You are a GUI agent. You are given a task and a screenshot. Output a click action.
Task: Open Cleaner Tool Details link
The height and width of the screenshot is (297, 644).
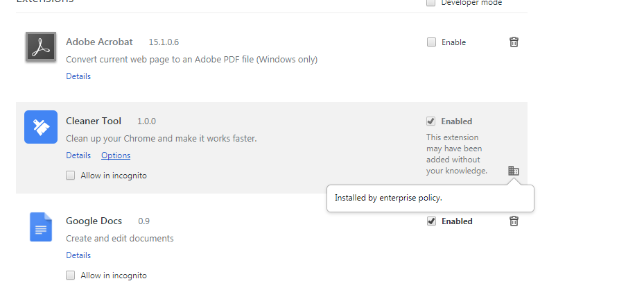pyautogui.click(x=78, y=155)
